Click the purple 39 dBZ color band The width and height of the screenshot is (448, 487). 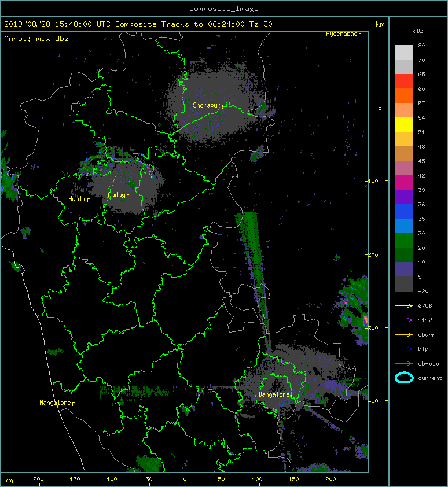pyautogui.click(x=404, y=197)
